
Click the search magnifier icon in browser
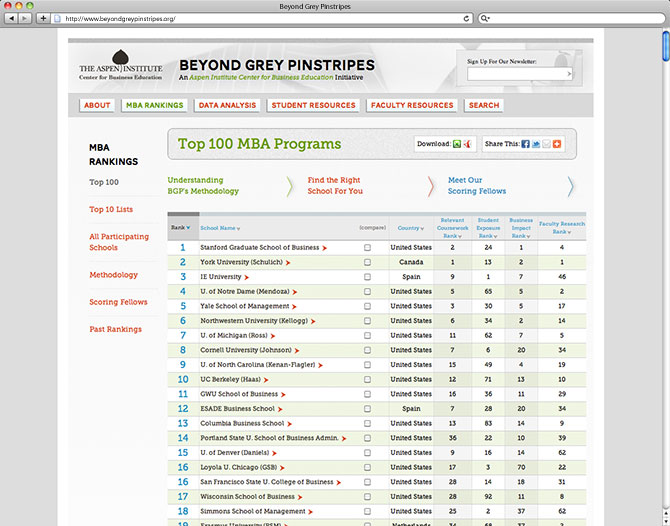click(485, 18)
